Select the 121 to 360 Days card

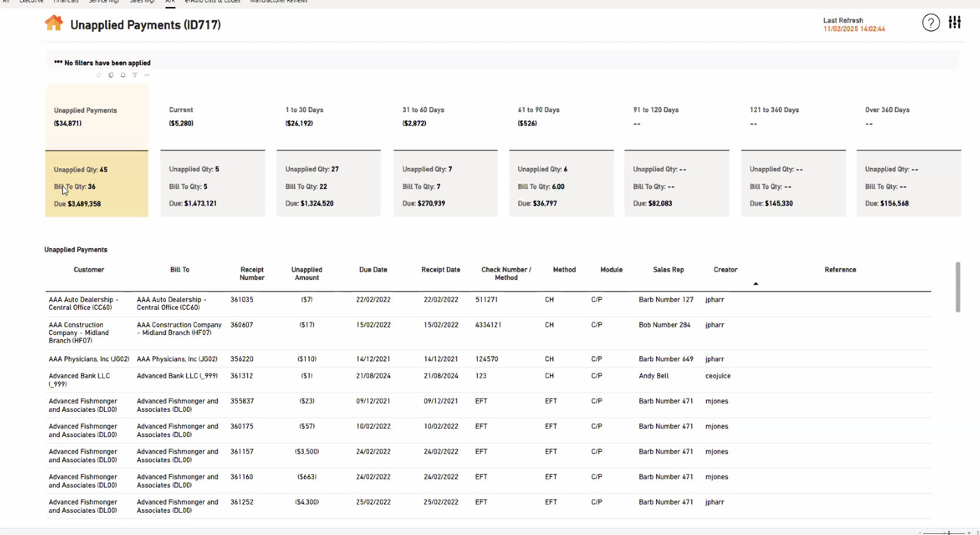point(793,150)
